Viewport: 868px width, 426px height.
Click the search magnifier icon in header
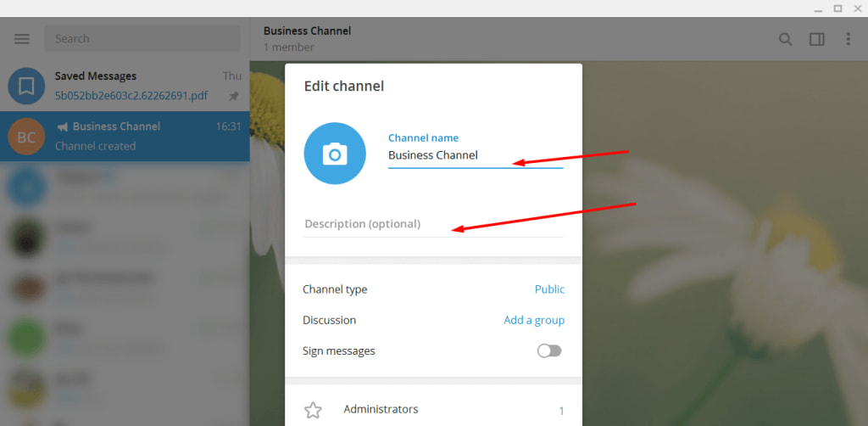pos(785,39)
